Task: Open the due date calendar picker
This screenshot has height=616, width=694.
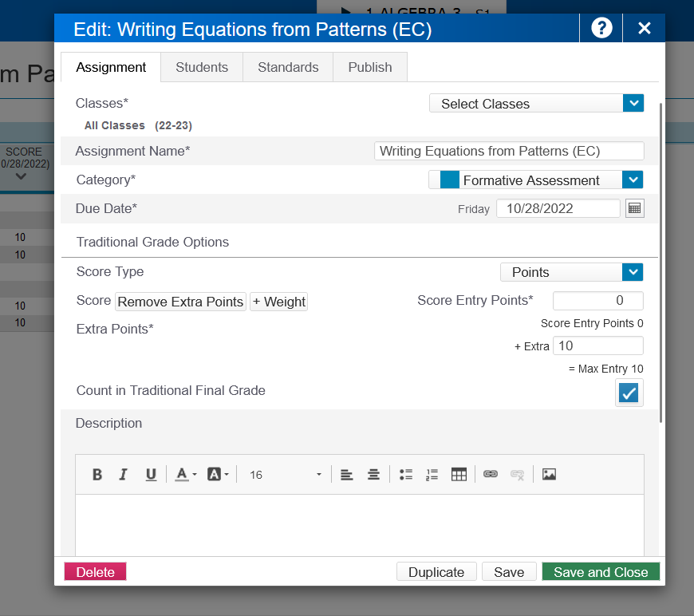Action: pyautogui.click(x=634, y=208)
